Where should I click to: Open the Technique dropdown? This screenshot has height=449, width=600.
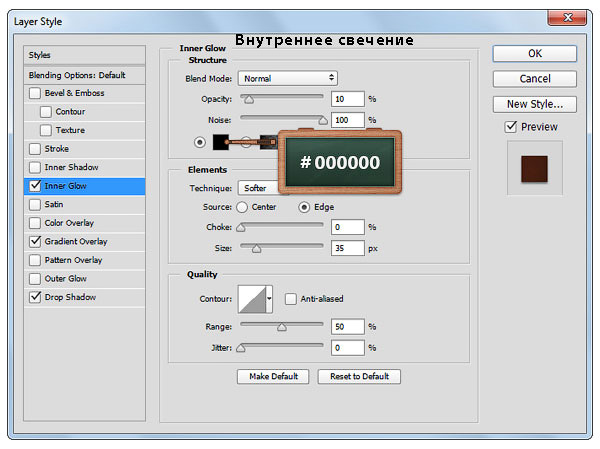pyautogui.click(x=259, y=188)
